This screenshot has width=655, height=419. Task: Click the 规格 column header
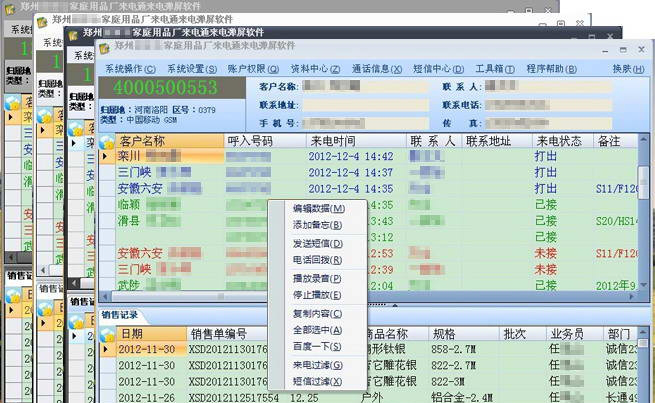(464, 334)
